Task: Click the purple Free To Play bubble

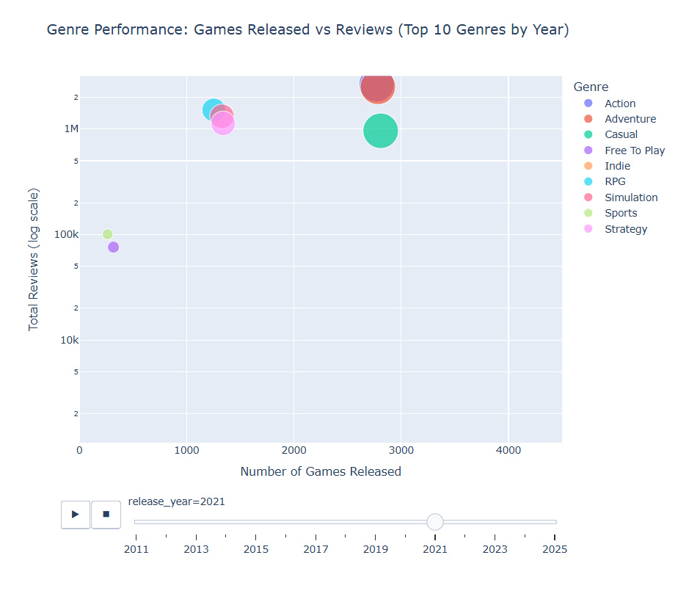Action: pos(114,247)
